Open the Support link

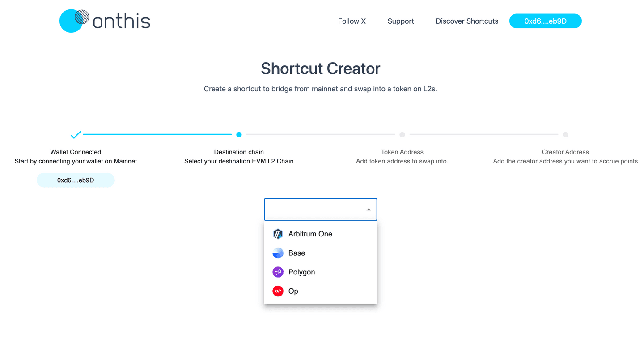(x=401, y=21)
